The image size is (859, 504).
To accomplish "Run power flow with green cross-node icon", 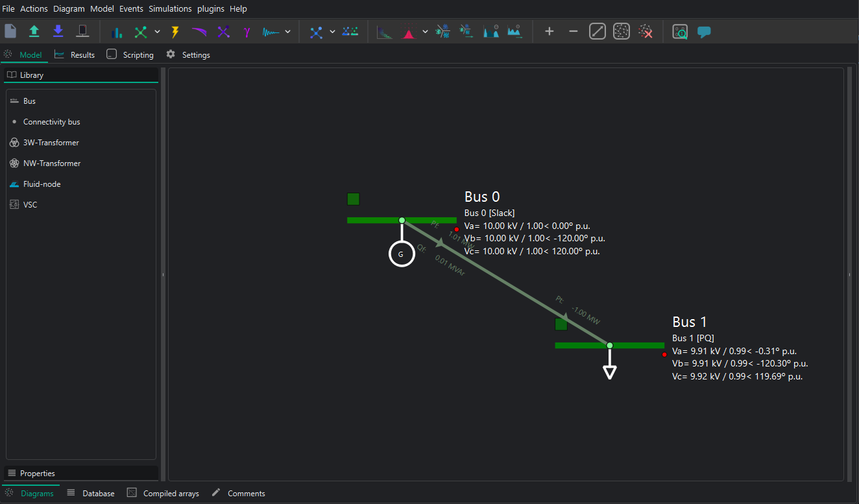I will pos(141,31).
